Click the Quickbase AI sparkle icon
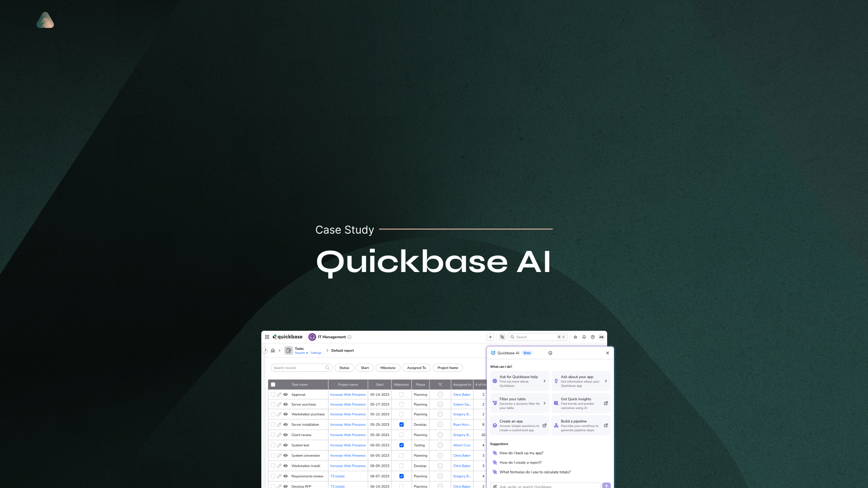868x488 pixels. [x=502, y=337]
